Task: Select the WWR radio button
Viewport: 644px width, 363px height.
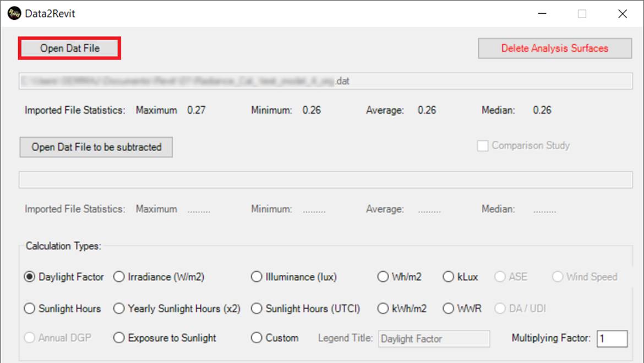Action: [448, 309]
